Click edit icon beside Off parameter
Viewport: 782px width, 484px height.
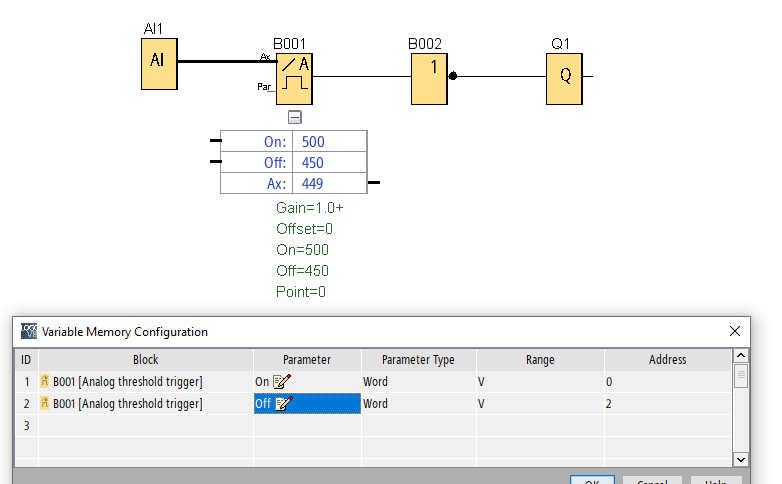283,404
